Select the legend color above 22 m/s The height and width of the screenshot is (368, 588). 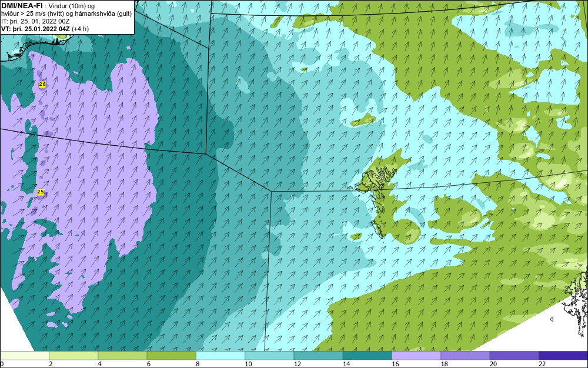(563, 356)
